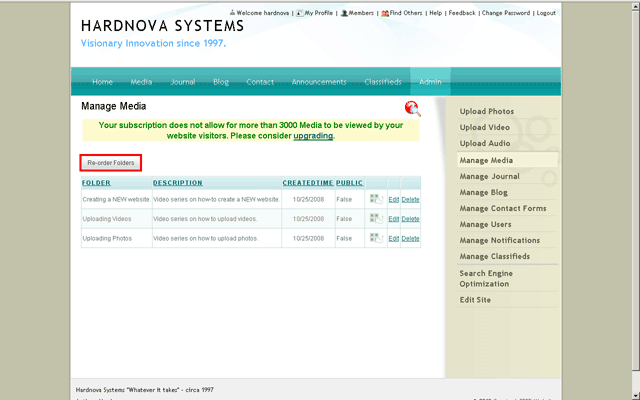
Task: Select Upload Photos in the sidebar
Action: click(487, 111)
